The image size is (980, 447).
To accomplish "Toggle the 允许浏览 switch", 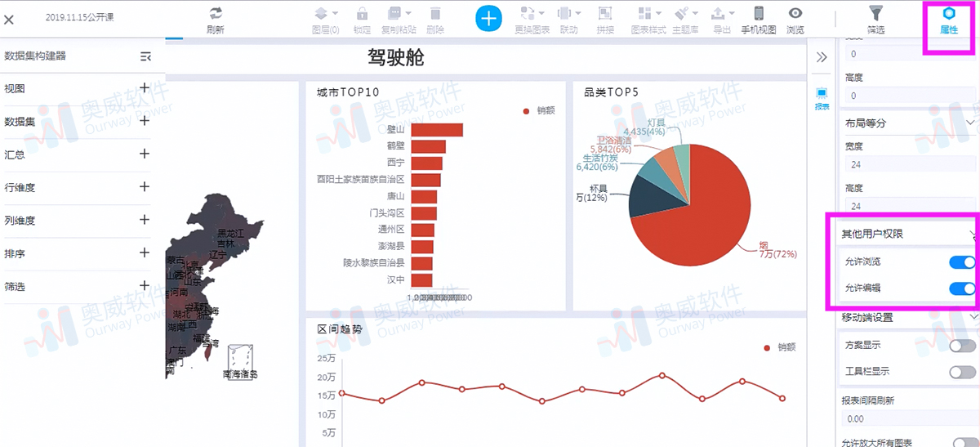I will tap(963, 262).
